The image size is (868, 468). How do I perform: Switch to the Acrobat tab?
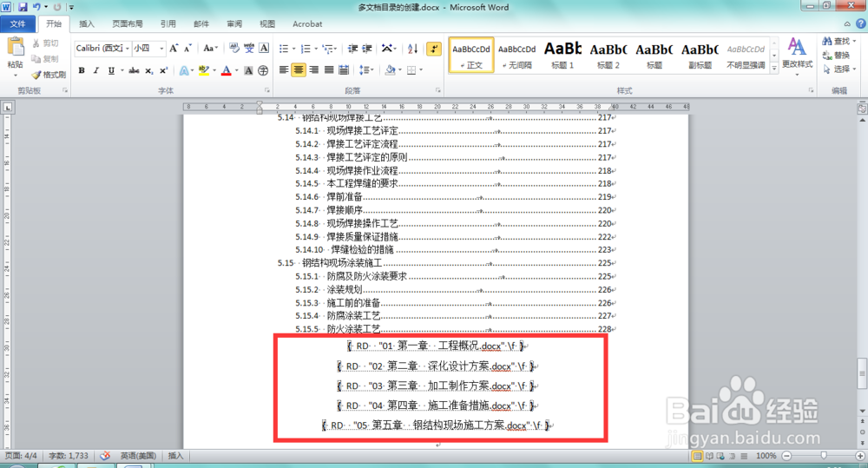coord(307,23)
